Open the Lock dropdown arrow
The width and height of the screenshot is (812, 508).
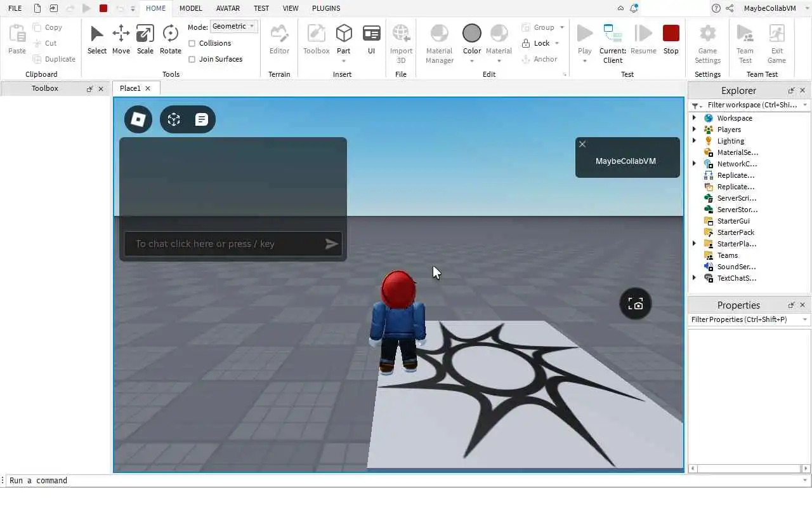(557, 43)
